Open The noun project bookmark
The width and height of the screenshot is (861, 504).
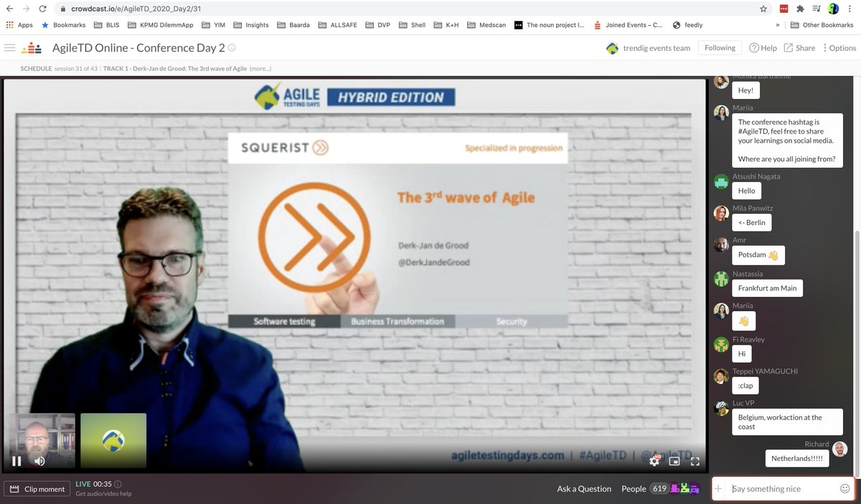coord(549,25)
